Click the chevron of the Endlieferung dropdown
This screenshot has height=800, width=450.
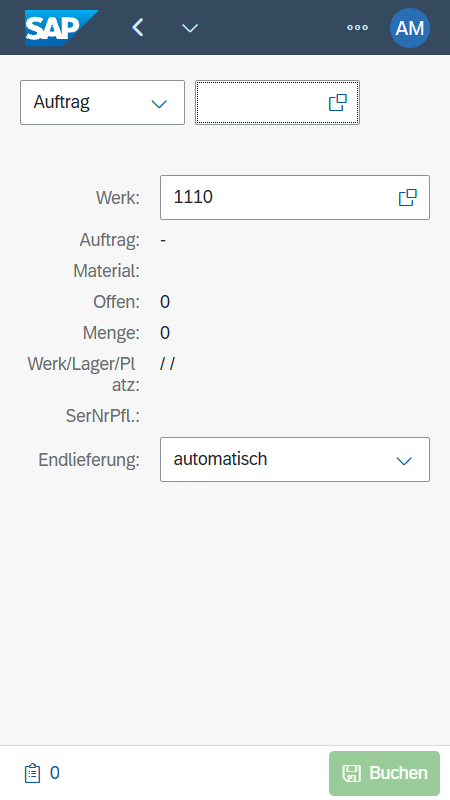click(404, 461)
